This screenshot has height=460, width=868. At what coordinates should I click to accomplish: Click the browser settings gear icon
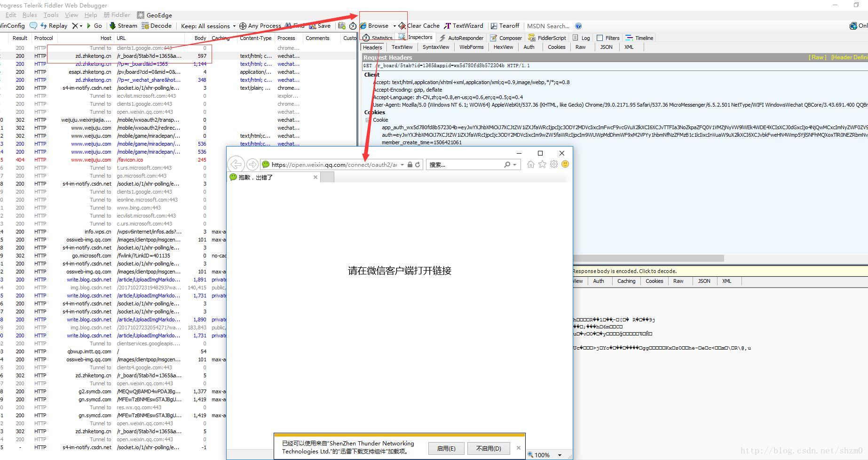click(x=554, y=164)
